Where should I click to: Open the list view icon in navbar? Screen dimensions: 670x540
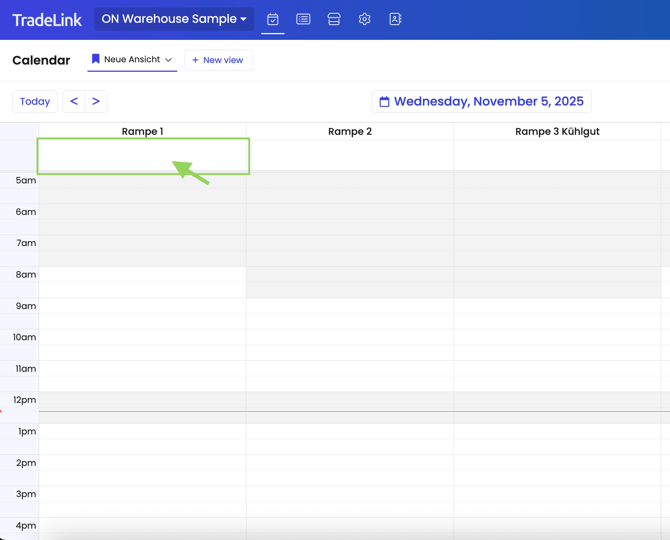[303, 19]
